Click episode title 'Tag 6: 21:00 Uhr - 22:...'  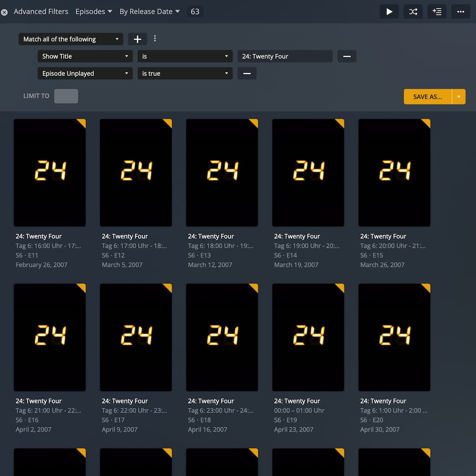point(48,411)
